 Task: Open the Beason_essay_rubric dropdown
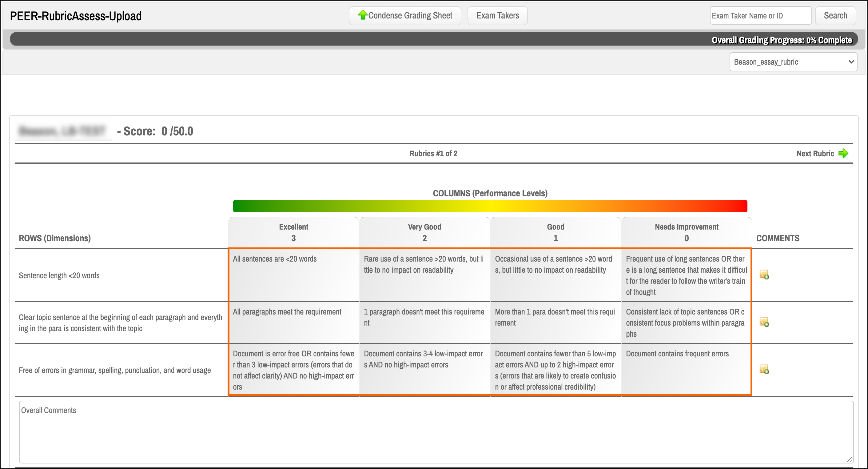793,62
